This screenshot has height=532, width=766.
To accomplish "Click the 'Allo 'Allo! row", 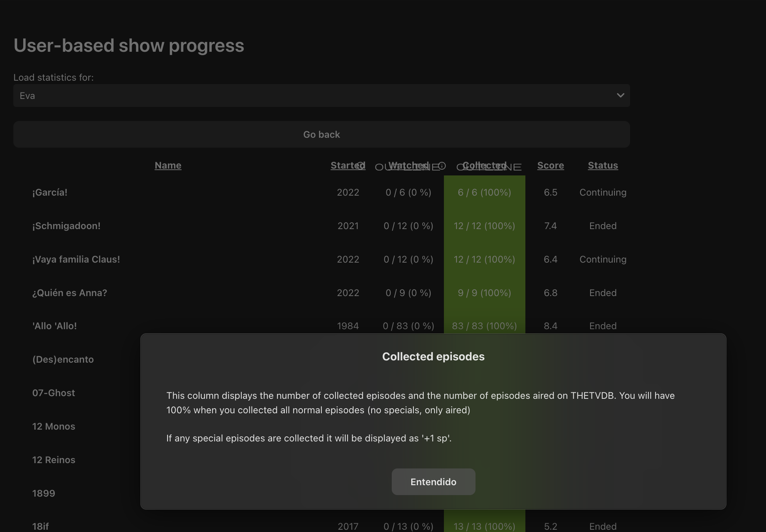I will pos(55,326).
